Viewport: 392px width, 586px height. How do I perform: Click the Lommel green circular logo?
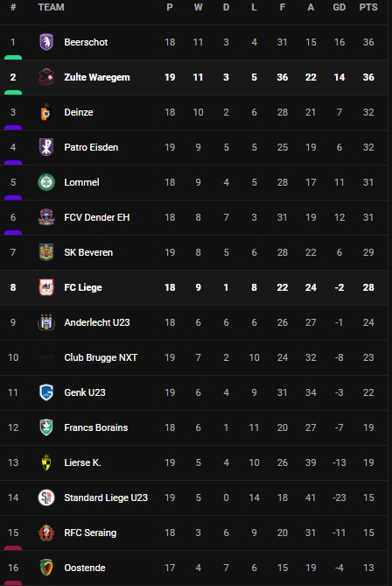pyautogui.click(x=46, y=182)
